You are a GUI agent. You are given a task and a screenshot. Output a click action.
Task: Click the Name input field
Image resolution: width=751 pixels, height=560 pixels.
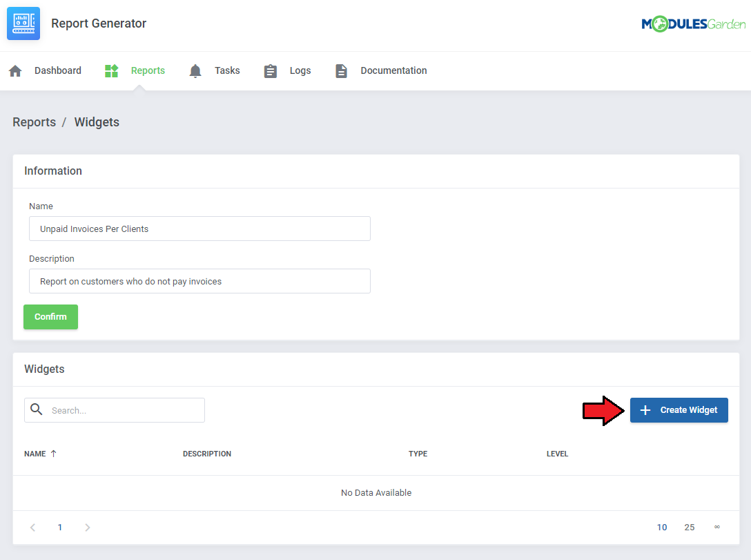[x=199, y=229]
